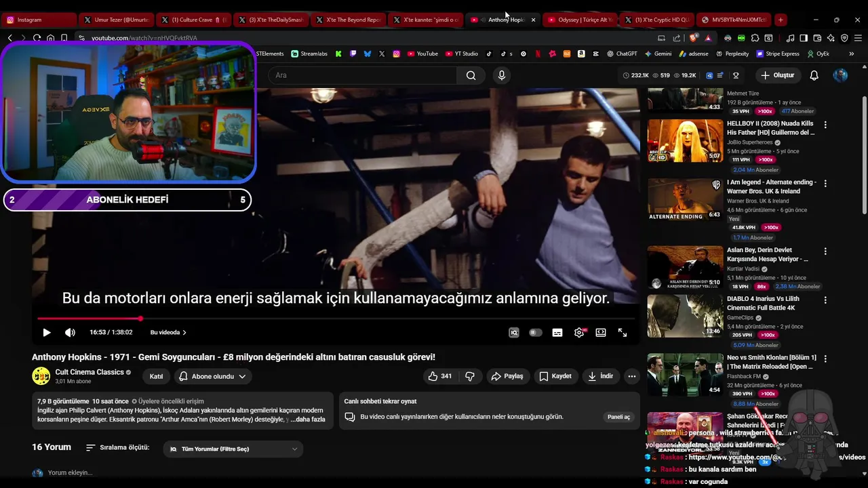The image size is (868, 488).
Task: Open more actions three-dot menu
Action: click(632, 376)
